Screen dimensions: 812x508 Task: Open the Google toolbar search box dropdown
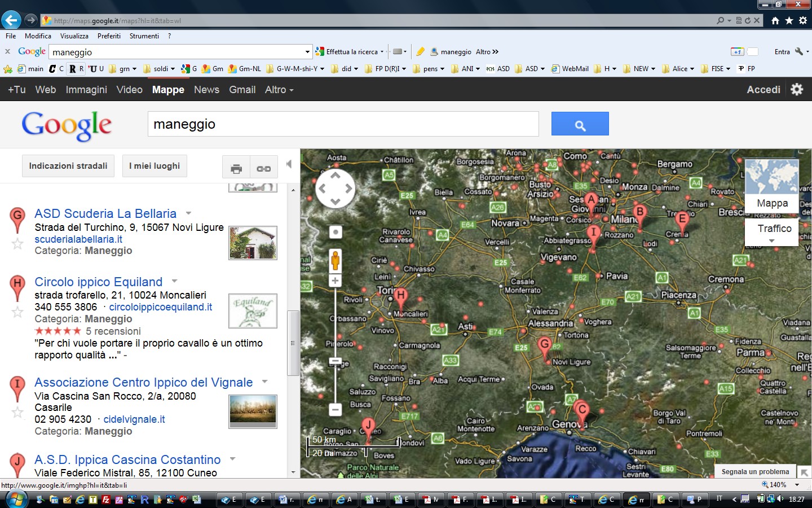[x=307, y=52]
